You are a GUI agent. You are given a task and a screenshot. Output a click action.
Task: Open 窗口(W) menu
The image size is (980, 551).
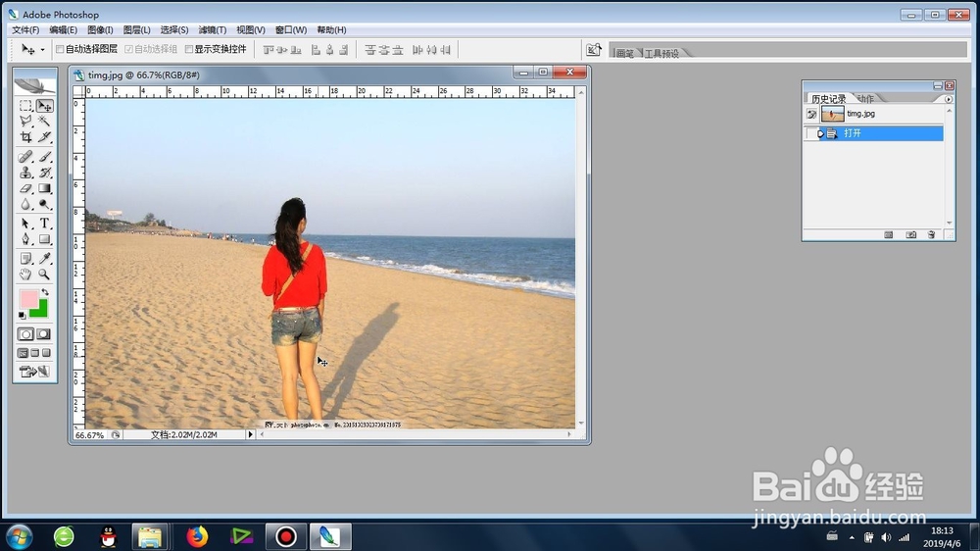pos(291,29)
